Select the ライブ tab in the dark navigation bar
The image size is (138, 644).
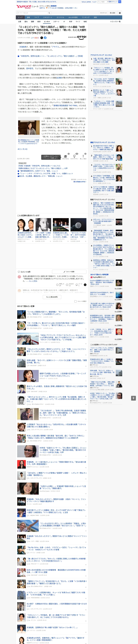tap(37, 17)
